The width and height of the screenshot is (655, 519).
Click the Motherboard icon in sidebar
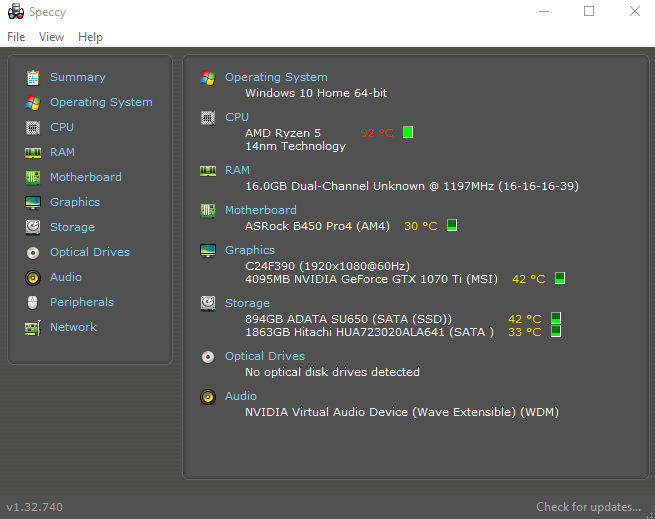[33, 178]
